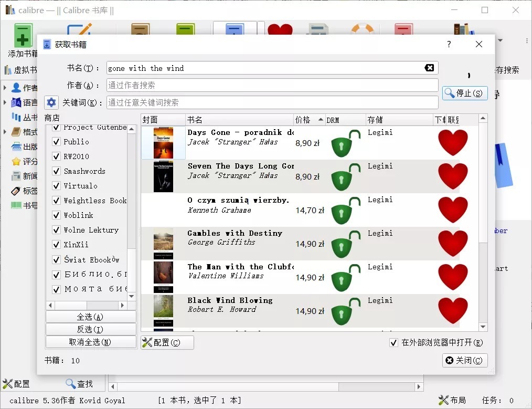Click the Publisher (出版) sidebar icon

point(16,146)
